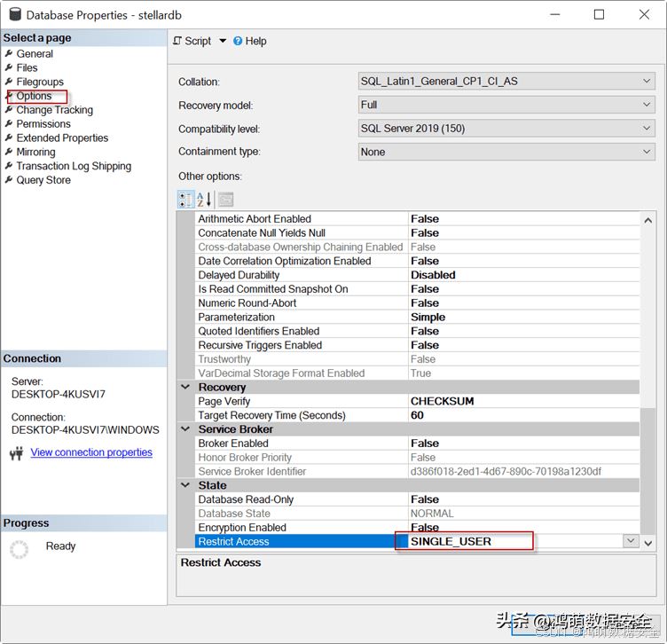Image resolution: width=667 pixels, height=644 pixels.
Task: Click the Script icon in toolbar
Action: [x=177, y=41]
